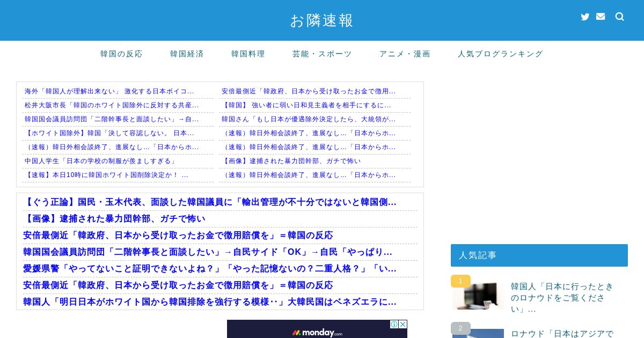Open 【韓国】強い者に弱い日和見主義者を相手にするに… link

click(x=306, y=105)
